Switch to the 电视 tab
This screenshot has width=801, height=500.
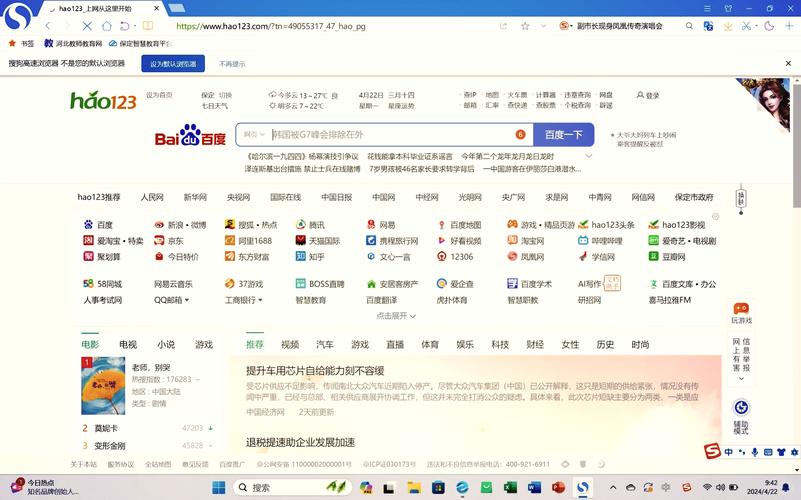pos(128,345)
